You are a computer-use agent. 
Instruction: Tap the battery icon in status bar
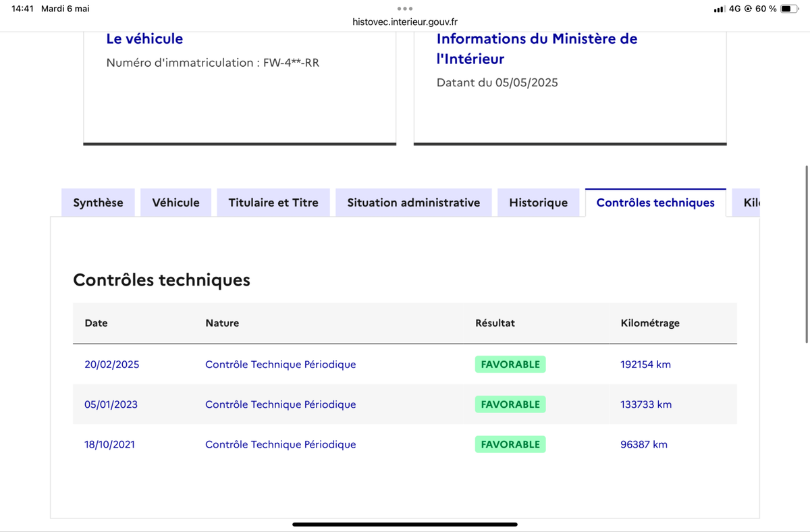point(790,9)
